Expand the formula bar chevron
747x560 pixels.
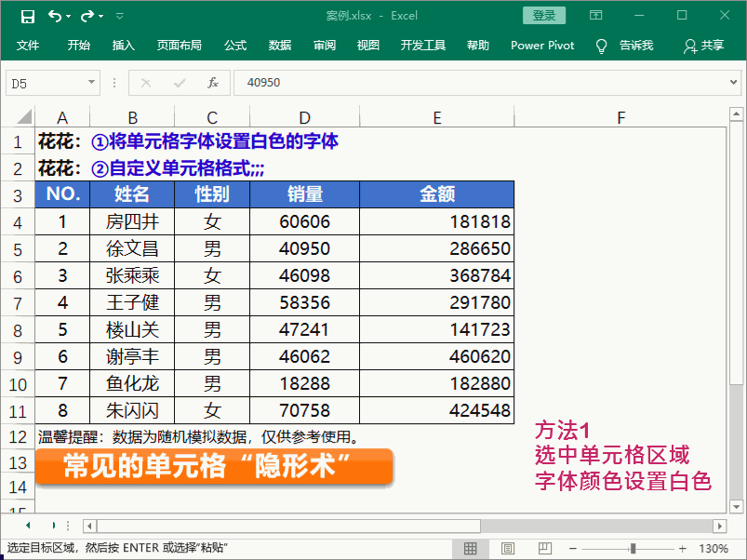[x=733, y=83]
